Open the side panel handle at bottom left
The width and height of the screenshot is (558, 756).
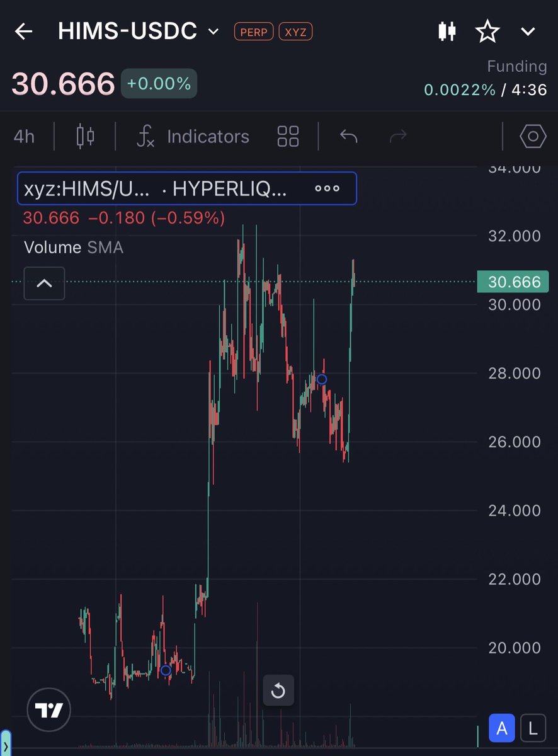tap(6, 743)
